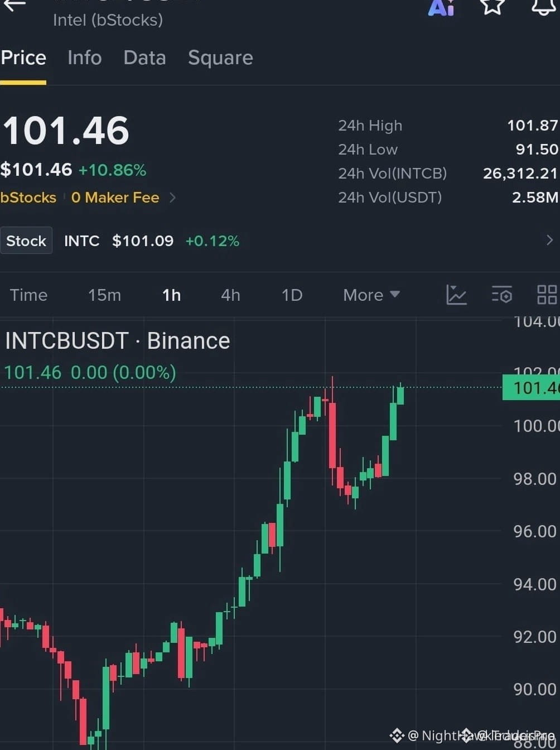Tap the latest green candle on chart
The height and width of the screenshot is (750, 560).
click(x=400, y=395)
